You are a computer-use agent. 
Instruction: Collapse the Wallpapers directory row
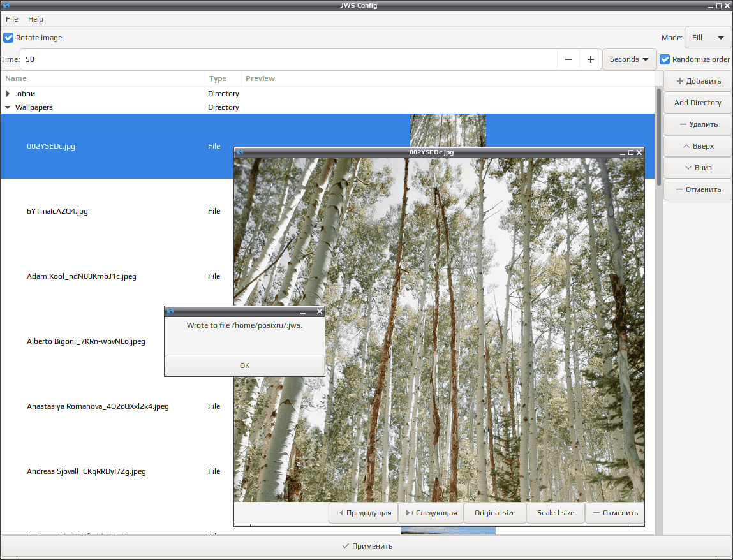[8, 107]
